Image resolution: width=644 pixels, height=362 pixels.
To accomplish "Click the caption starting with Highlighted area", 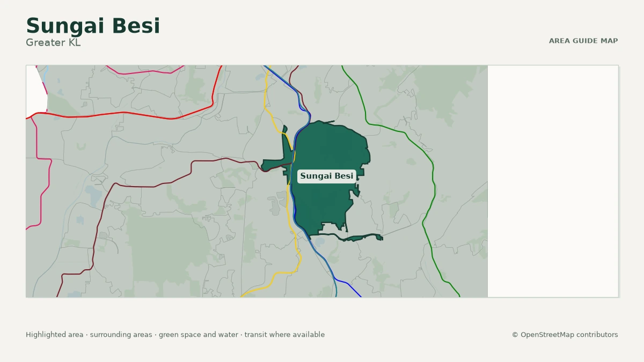I will point(175,335).
